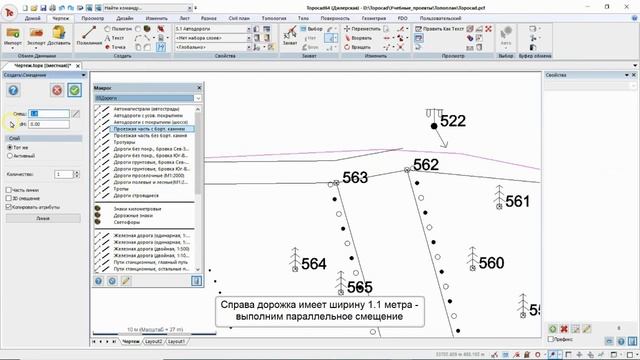
Task: Cancel the offset with the red X icon
Action: tap(57, 90)
